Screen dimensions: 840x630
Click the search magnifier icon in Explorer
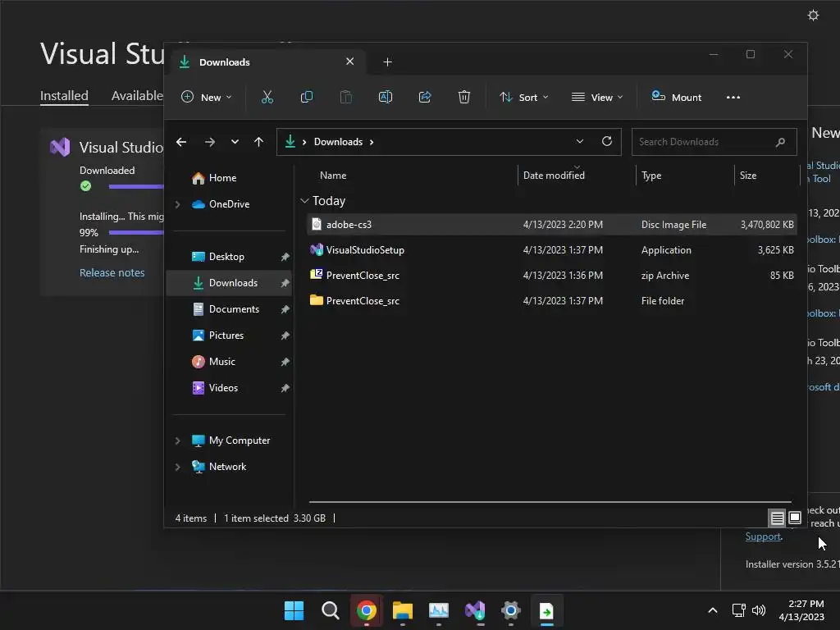click(x=780, y=142)
